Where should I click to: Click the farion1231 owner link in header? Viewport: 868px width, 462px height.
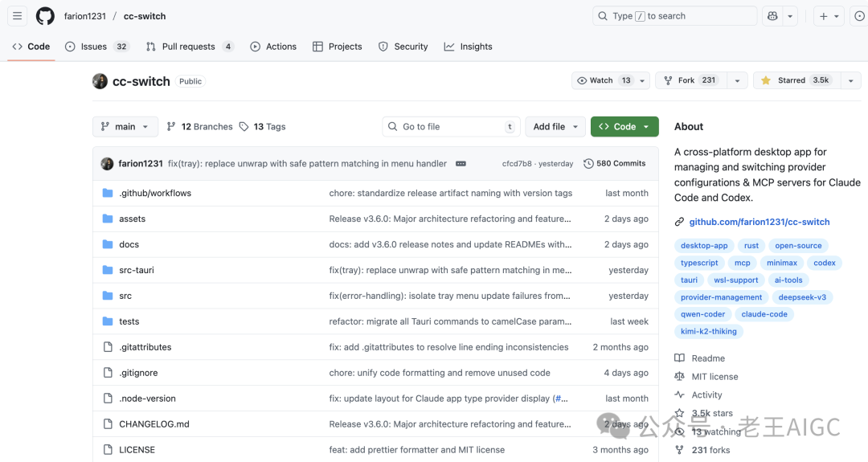tap(84, 16)
